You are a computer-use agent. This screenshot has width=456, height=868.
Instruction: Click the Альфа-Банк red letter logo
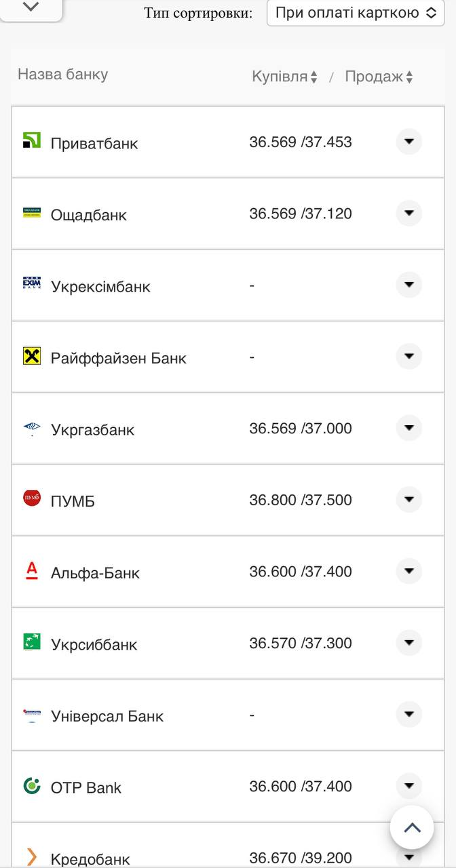pos(32,570)
